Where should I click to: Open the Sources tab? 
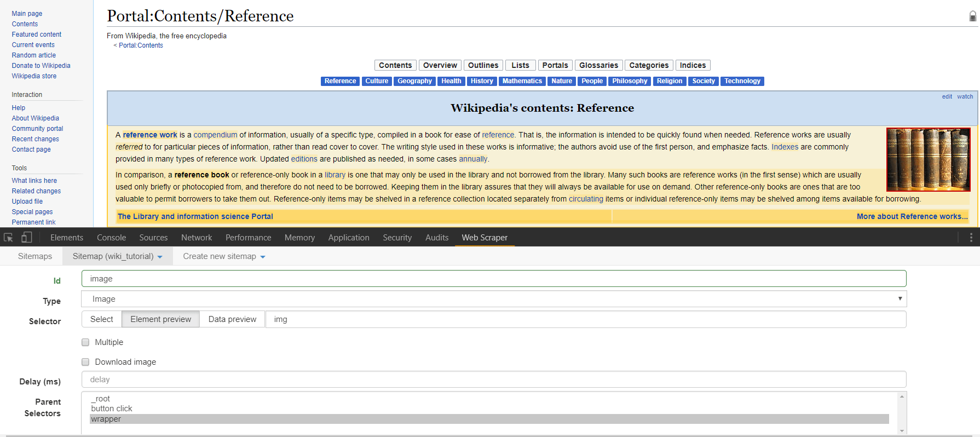pyautogui.click(x=153, y=238)
